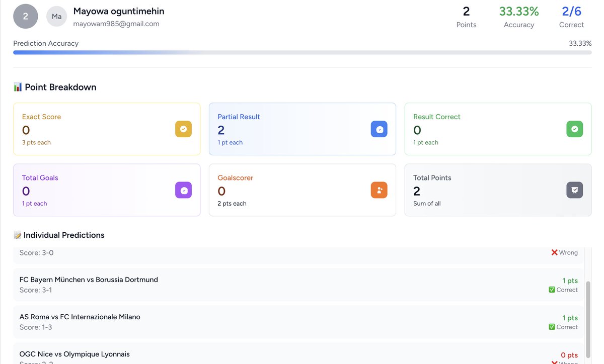
Task: Click the Exact Score yellow check icon
Action: pos(183,129)
